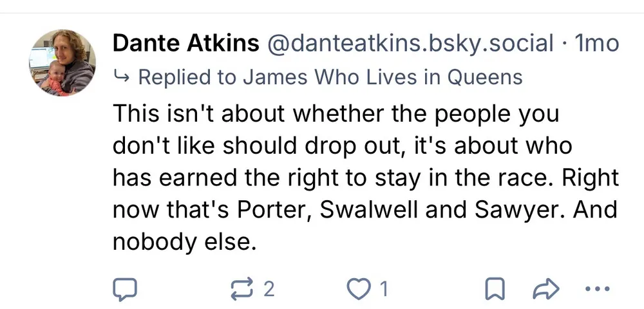Click the display name Dante Atkins
The height and width of the screenshot is (309, 644).
185,44
